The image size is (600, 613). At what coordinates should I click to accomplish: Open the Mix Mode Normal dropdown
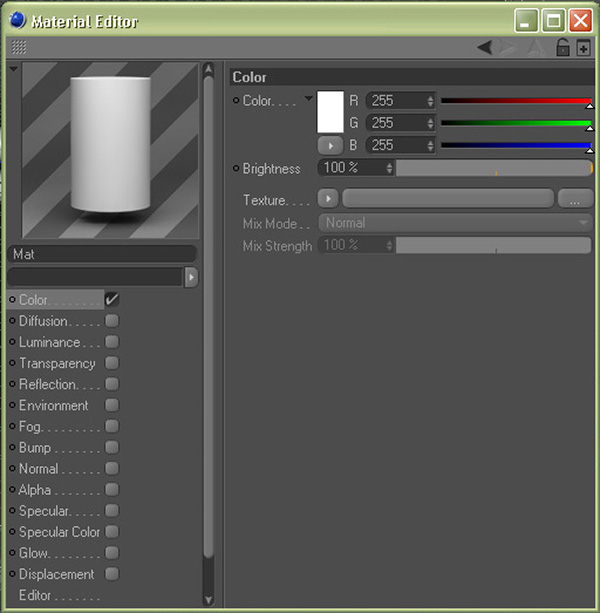pyautogui.click(x=455, y=223)
